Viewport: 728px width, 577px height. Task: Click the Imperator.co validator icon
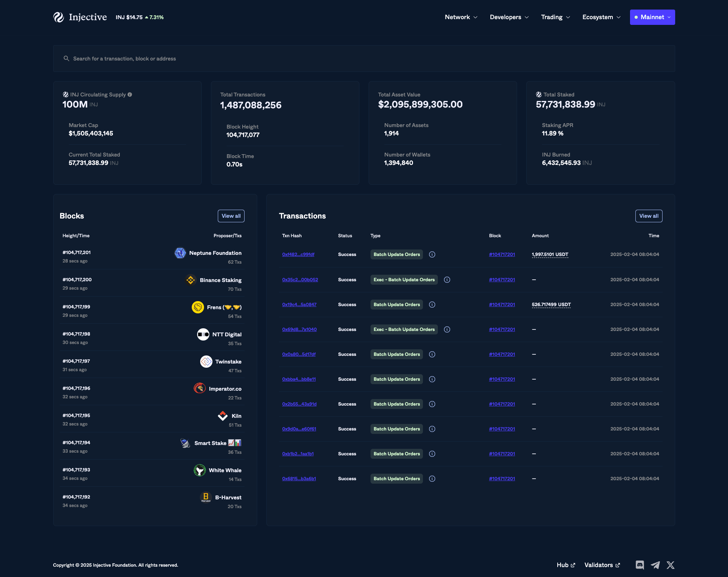[200, 389]
